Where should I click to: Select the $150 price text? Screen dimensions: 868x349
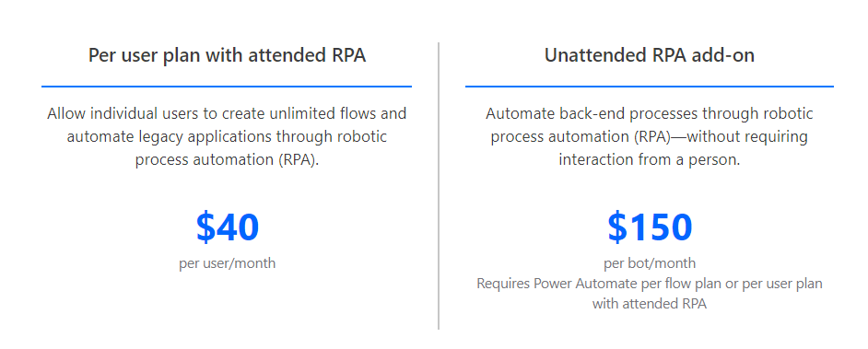[x=650, y=227]
